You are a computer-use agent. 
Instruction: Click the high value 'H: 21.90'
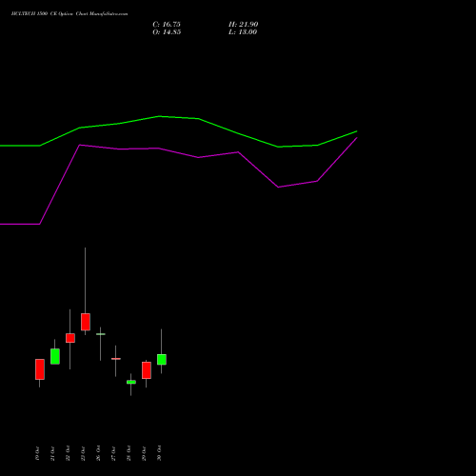coord(243,25)
